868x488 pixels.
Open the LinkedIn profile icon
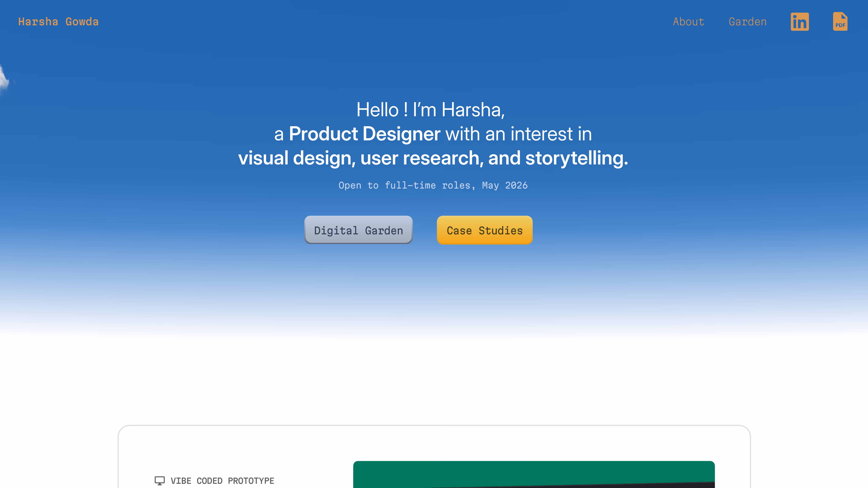point(800,22)
